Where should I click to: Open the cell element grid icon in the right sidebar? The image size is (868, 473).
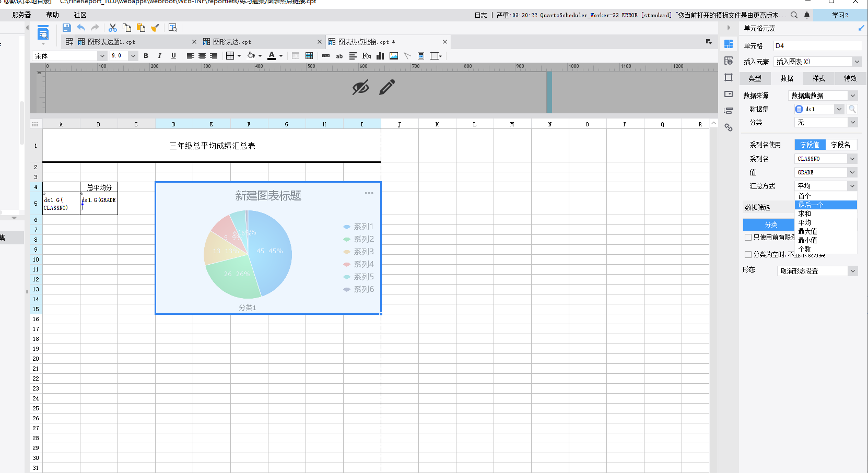click(x=729, y=44)
